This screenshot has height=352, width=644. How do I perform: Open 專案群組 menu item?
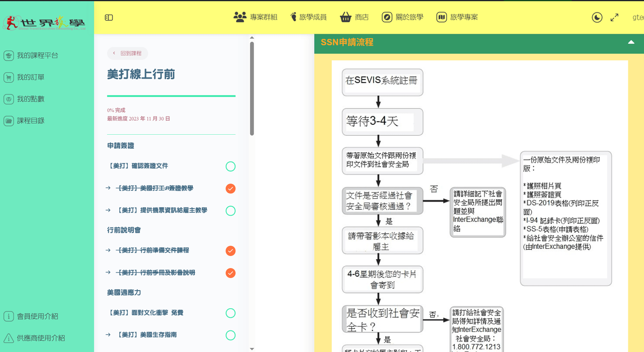coord(255,17)
